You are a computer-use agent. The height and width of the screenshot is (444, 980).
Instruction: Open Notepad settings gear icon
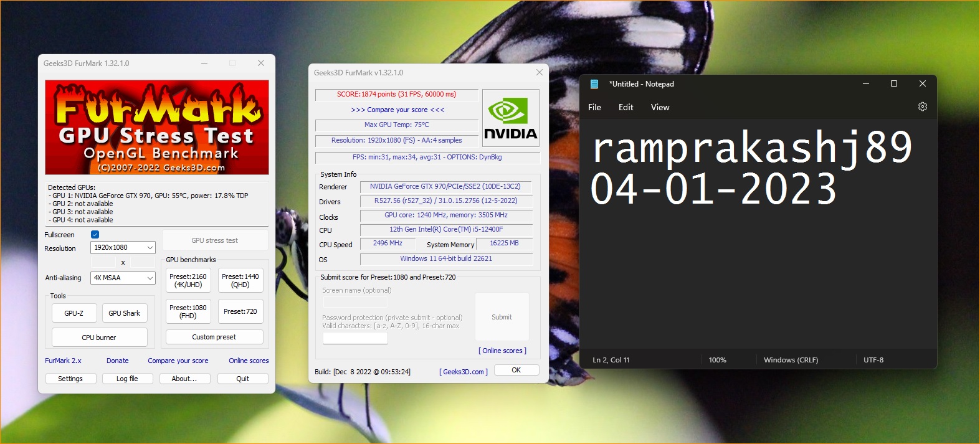tap(922, 107)
